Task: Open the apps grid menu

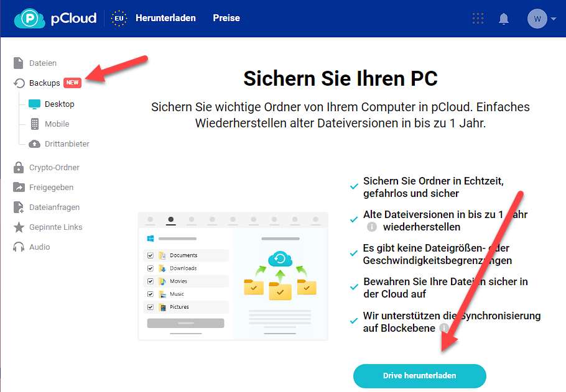Action: 478,18
